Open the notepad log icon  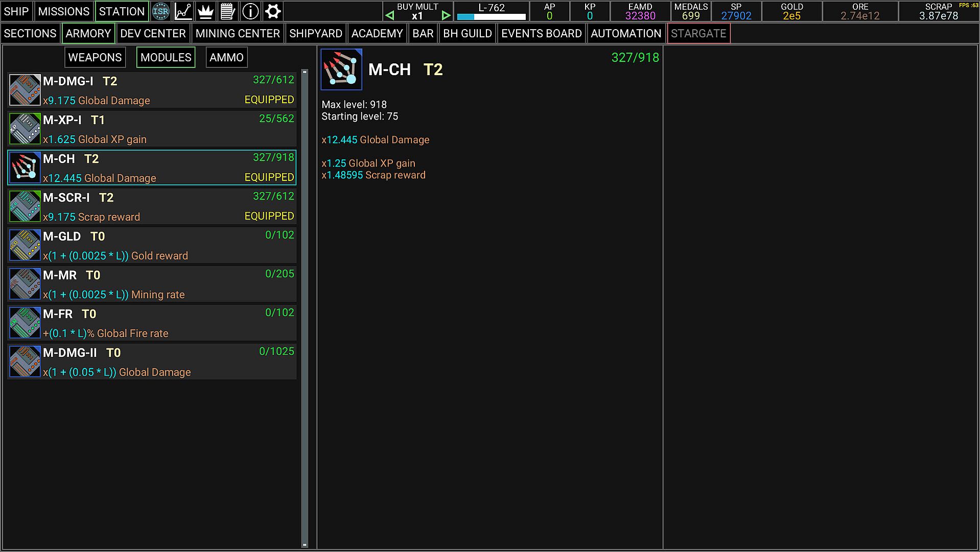click(228, 11)
